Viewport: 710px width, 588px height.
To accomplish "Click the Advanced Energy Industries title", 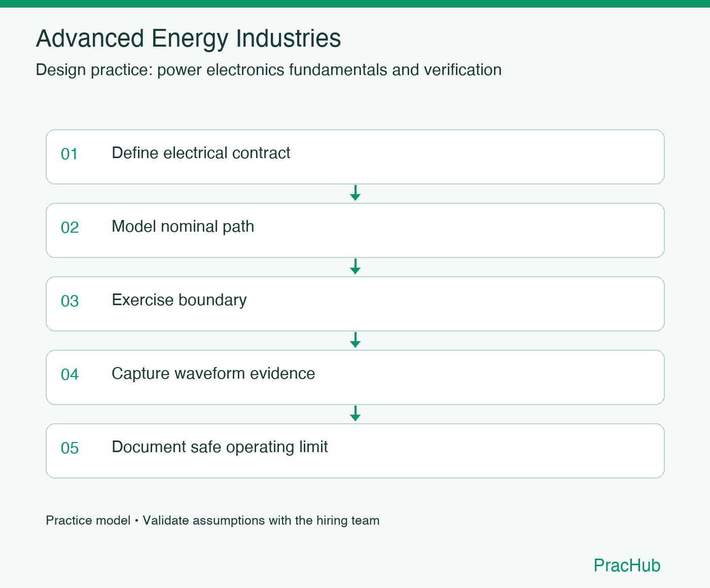I will [188, 39].
